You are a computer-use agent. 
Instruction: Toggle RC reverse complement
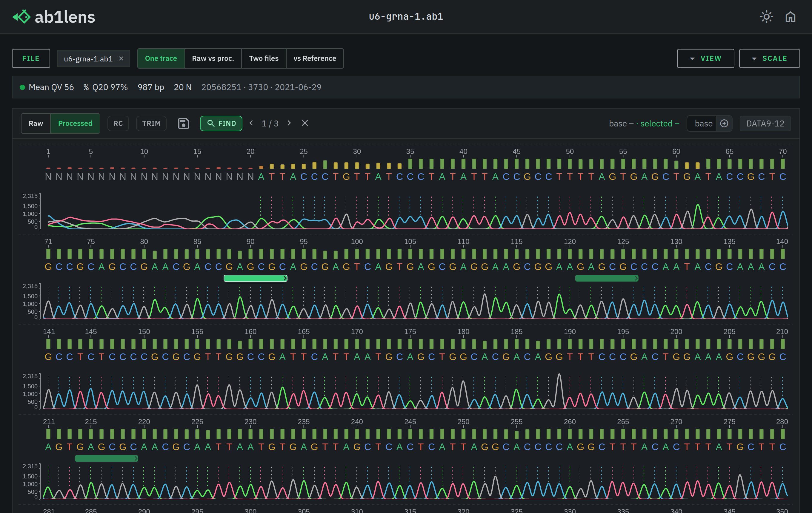118,123
